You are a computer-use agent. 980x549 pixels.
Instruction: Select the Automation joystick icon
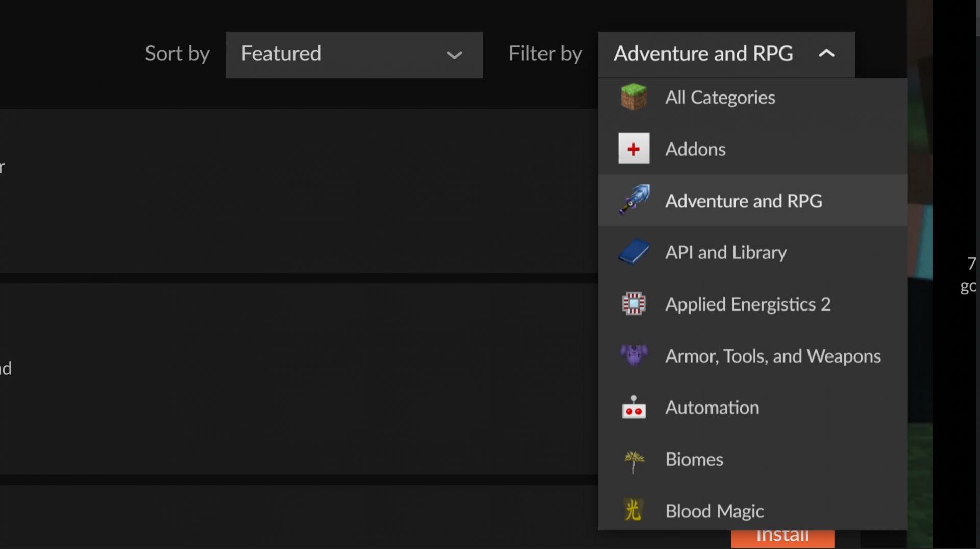point(633,407)
